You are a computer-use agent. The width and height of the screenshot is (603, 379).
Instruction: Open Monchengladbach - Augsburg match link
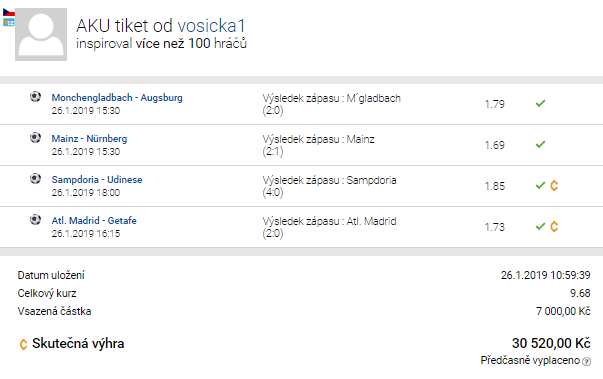pyautogui.click(x=117, y=98)
